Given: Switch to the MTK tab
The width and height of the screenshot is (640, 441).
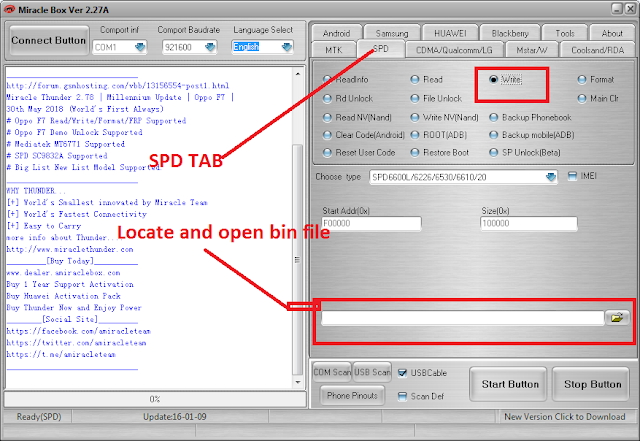Looking at the screenshot, I should click(x=333, y=50).
